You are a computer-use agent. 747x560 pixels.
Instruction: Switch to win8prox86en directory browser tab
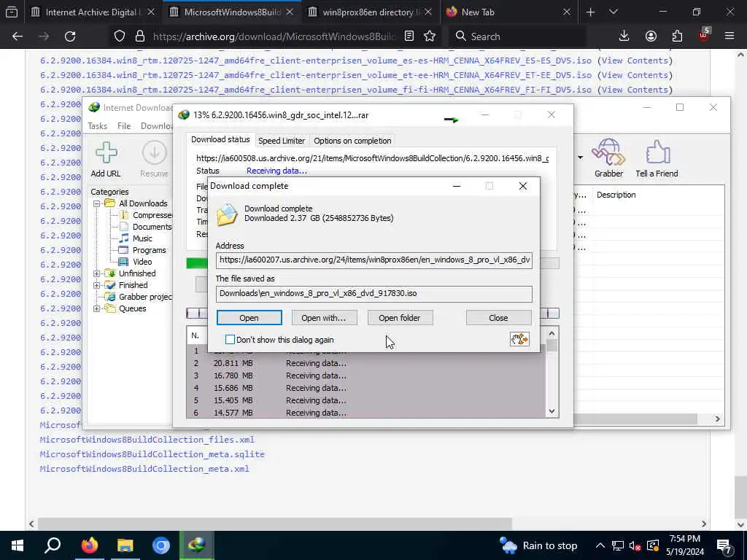369,12
